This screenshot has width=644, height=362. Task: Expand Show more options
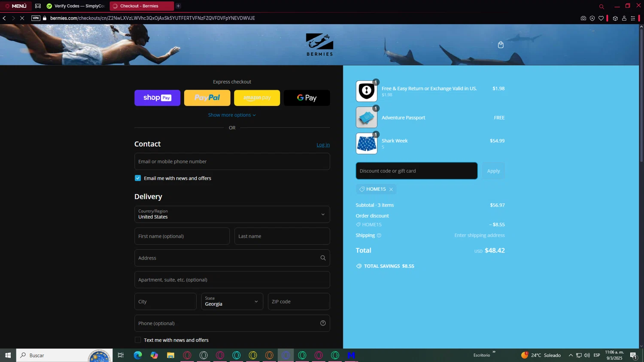click(232, 115)
